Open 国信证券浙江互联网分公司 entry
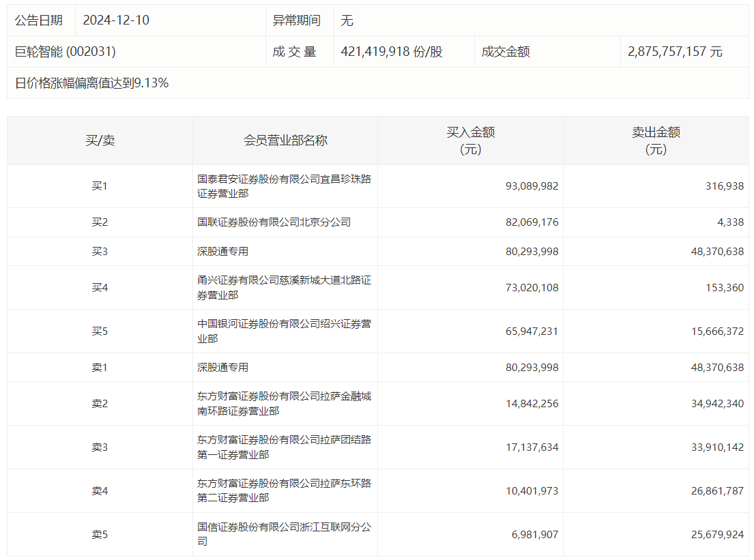The width and height of the screenshot is (754, 560). pos(284,535)
